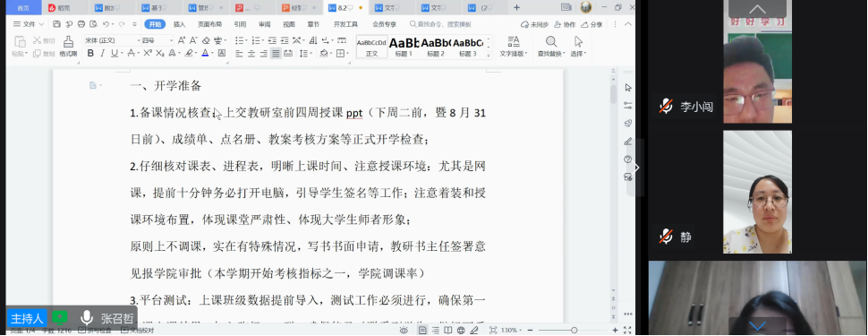Click the Redo arrow icon

(122, 24)
